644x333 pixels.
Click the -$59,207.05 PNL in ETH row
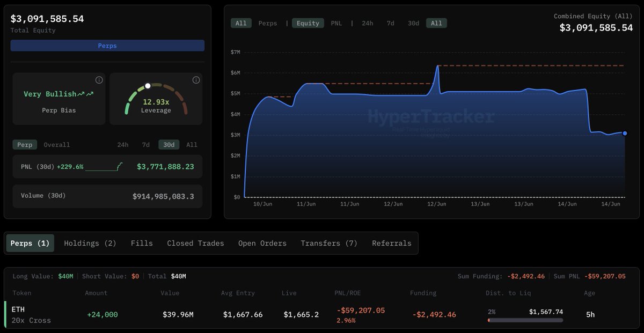[x=362, y=310]
